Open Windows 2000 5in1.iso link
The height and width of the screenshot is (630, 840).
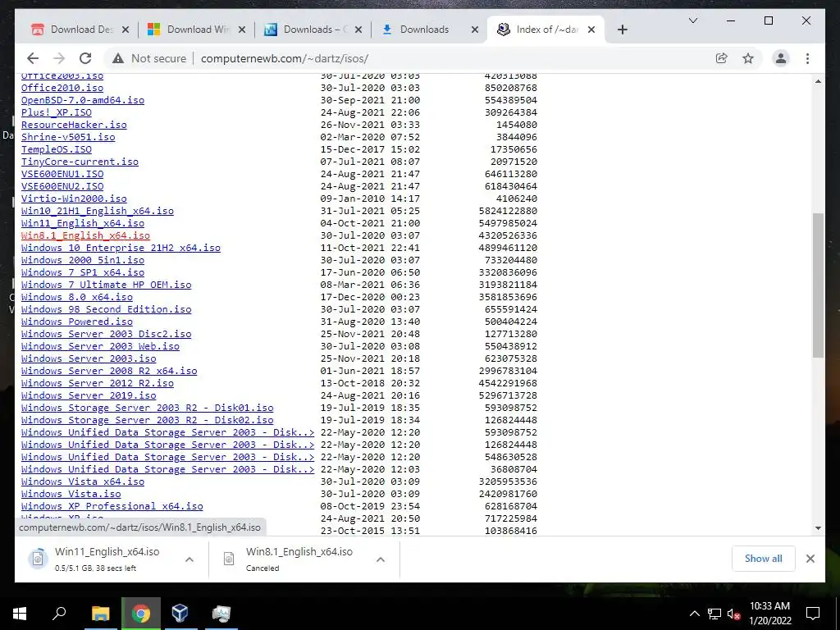tap(83, 260)
